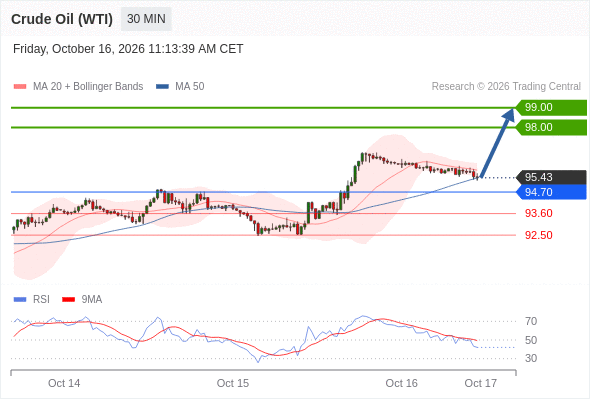Click the 30 MIN timeframe badge
590x400 pixels.
pyautogui.click(x=146, y=19)
